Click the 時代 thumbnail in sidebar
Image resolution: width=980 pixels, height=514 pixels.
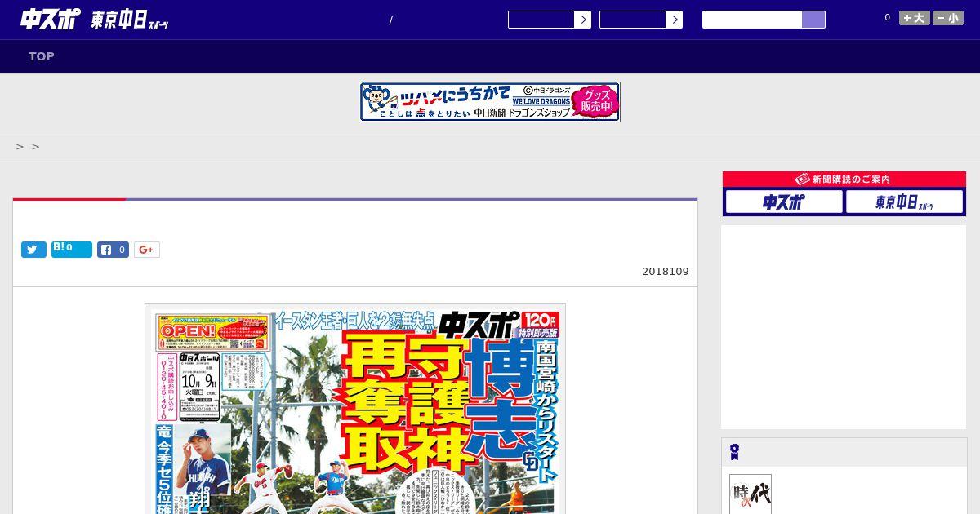point(751,494)
